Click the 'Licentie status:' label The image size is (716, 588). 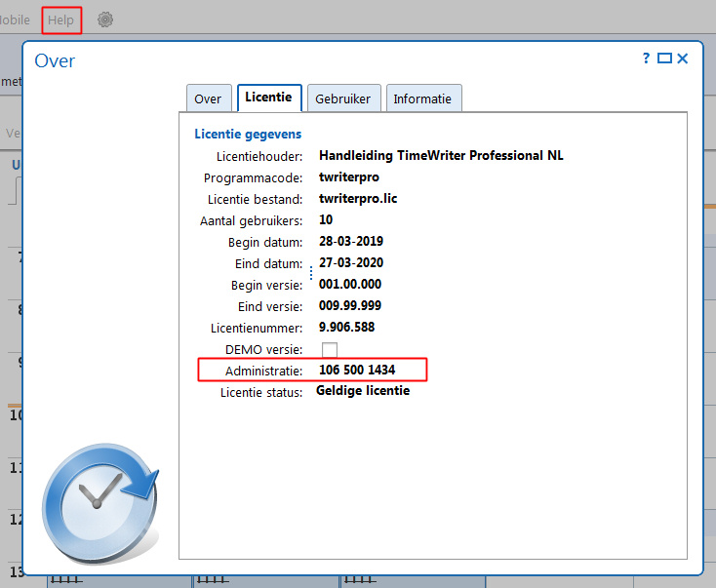coord(261,393)
